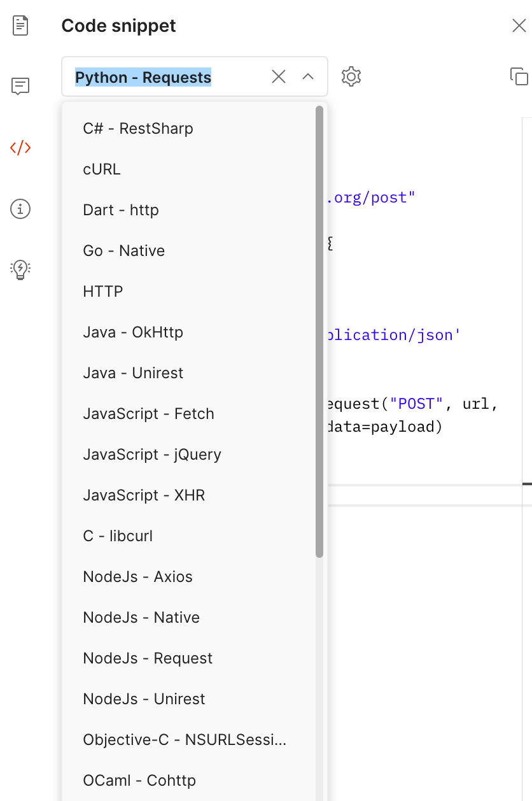Select C - libcurl option
This screenshot has height=801, width=532.
[189, 536]
